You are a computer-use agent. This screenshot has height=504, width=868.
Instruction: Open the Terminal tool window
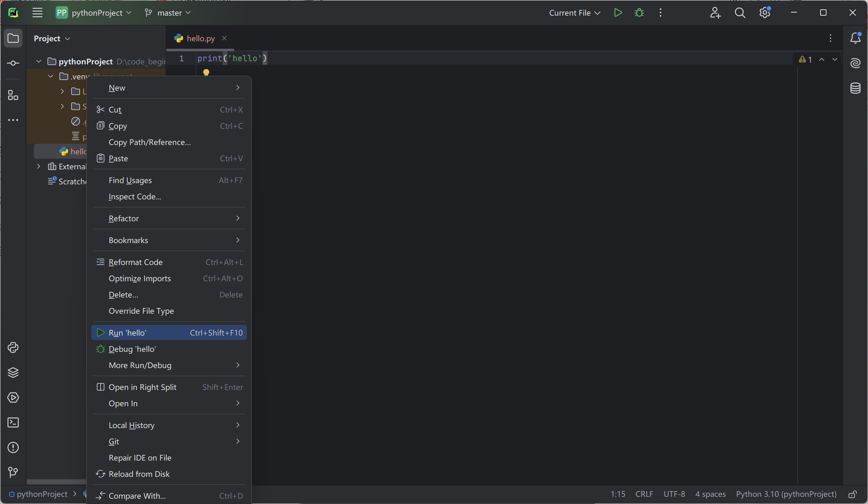(x=13, y=422)
